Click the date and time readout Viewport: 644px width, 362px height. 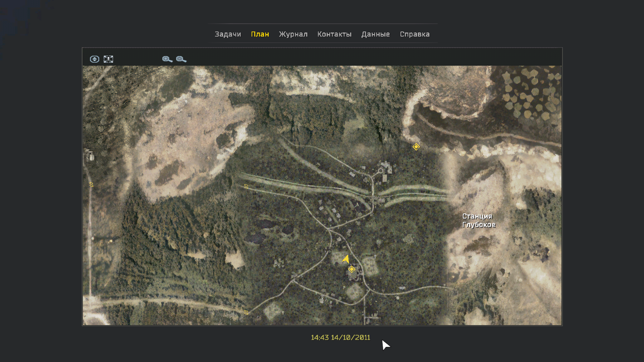point(340,338)
